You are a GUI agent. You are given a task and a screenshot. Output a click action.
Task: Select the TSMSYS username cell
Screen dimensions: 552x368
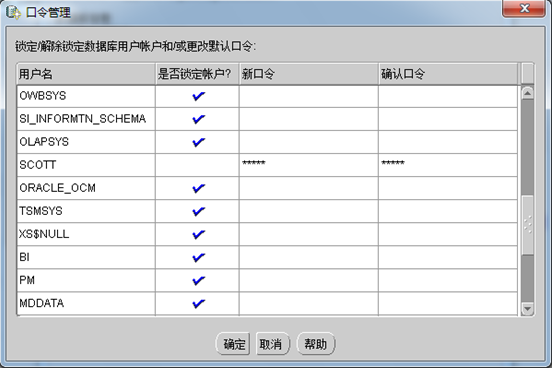click(86, 211)
